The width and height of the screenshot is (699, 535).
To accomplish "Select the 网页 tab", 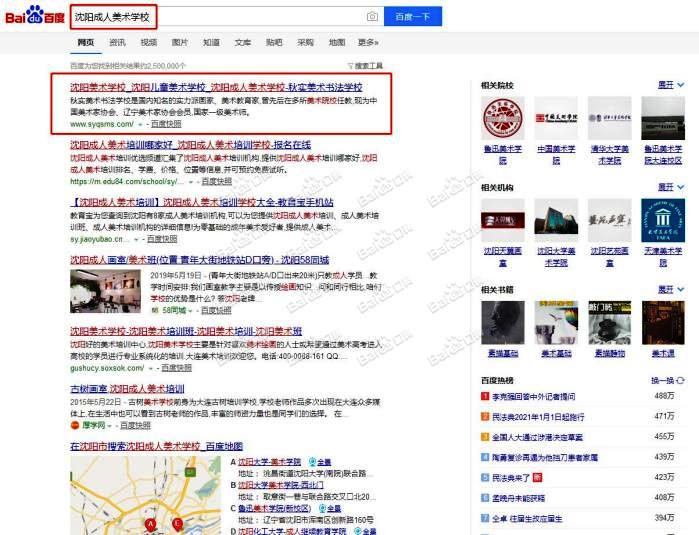I will point(86,42).
